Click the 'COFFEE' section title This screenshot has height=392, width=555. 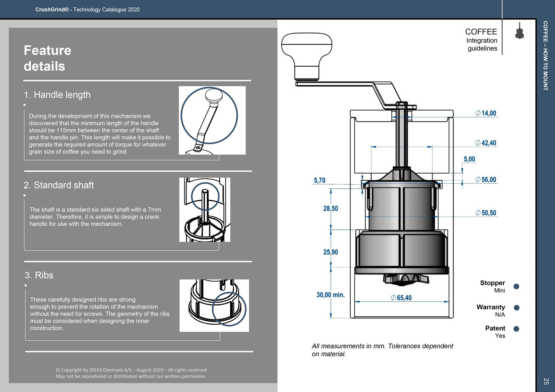(x=481, y=32)
